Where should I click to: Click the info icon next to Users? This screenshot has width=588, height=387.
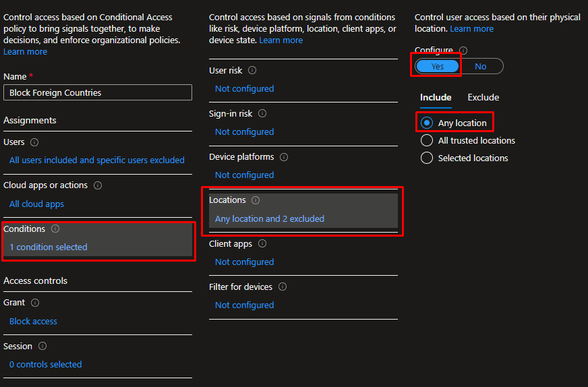point(34,142)
